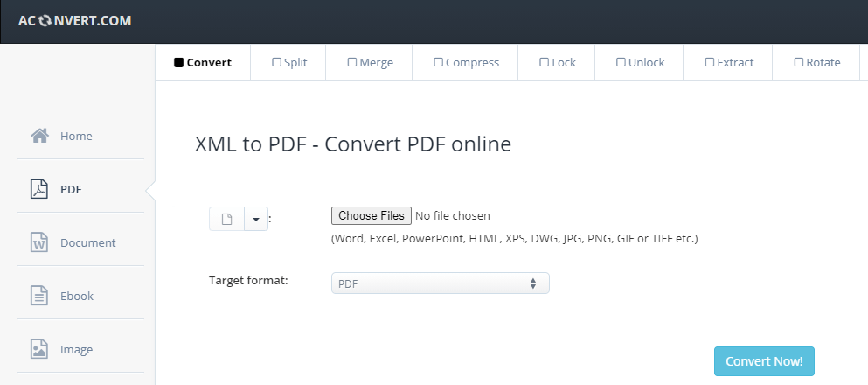Click the Document Word icon in sidebar
The image size is (868, 385).
(x=39, y=242)
